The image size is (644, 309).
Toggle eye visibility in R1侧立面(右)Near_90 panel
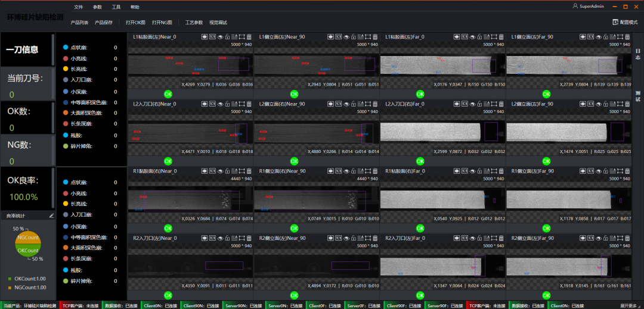pyautogui.click(x=346, y=171)
